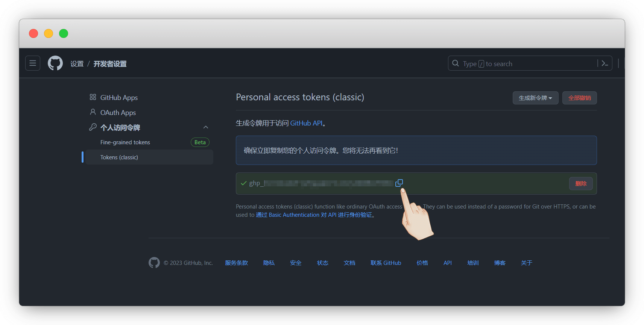Click the 全部撤销 button
This screenshot has height=325, width=644.
pyautogui.click(x=579, y=98)
